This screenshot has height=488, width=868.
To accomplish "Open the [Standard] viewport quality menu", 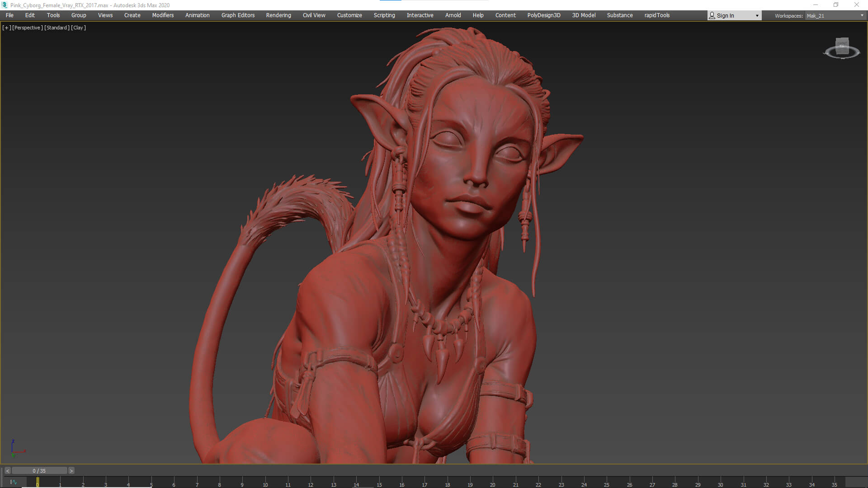I will tap(57, 28).
